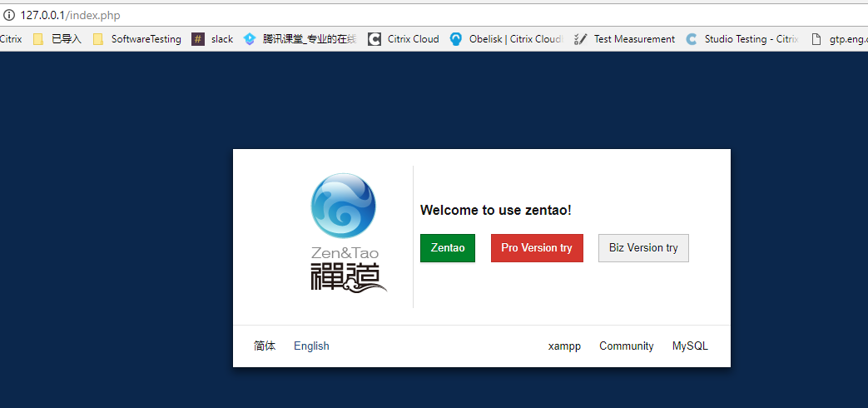Open the 已导入 bookmarks folder icon
Image resolution: width=868 pixels, height=408 pixels.
click(x=37, y=39)
